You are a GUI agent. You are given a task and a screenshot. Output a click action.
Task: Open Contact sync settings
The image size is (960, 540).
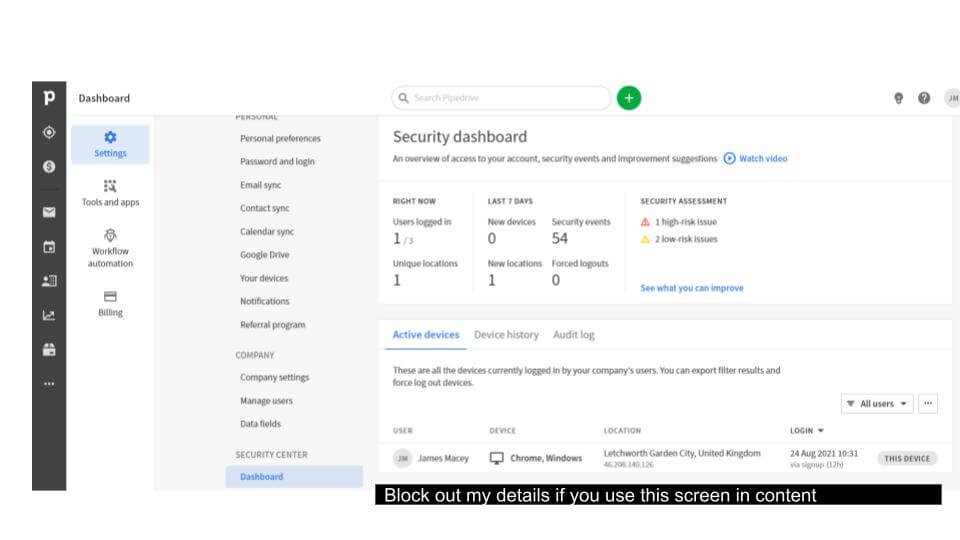pyautogui.click(x=264, y=208)
